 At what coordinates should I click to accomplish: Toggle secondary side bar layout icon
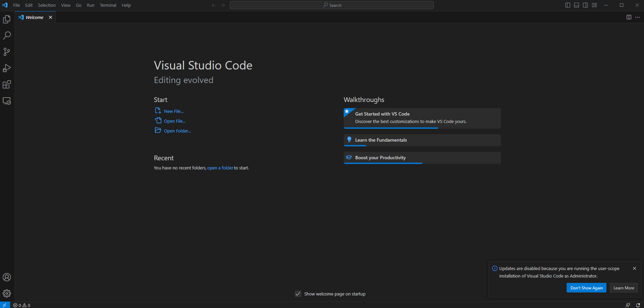585,5
